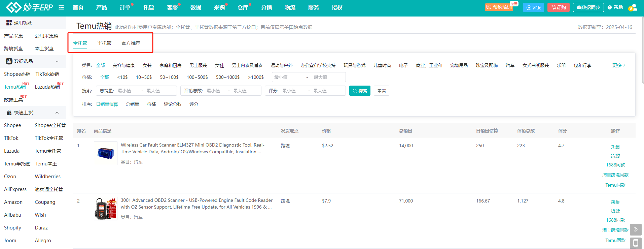
Task: Click 货源 for the 3001 scanner
Action: pos(615,211)
